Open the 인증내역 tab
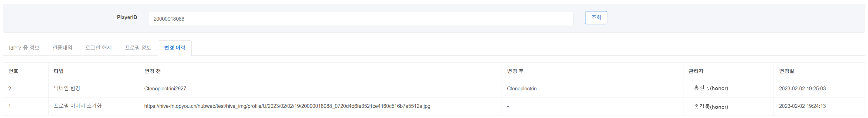The image size is (868, 118). (x=62, y=48)
